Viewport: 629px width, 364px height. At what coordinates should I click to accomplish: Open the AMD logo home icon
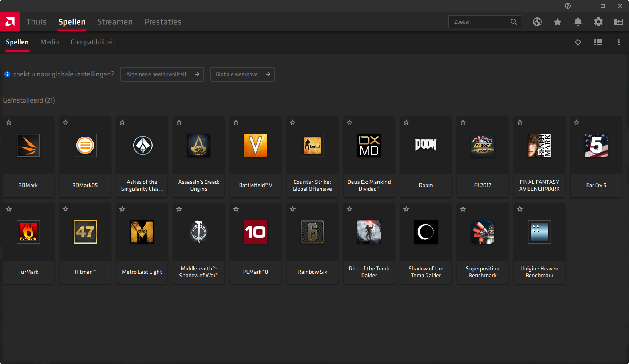(10, 22)
